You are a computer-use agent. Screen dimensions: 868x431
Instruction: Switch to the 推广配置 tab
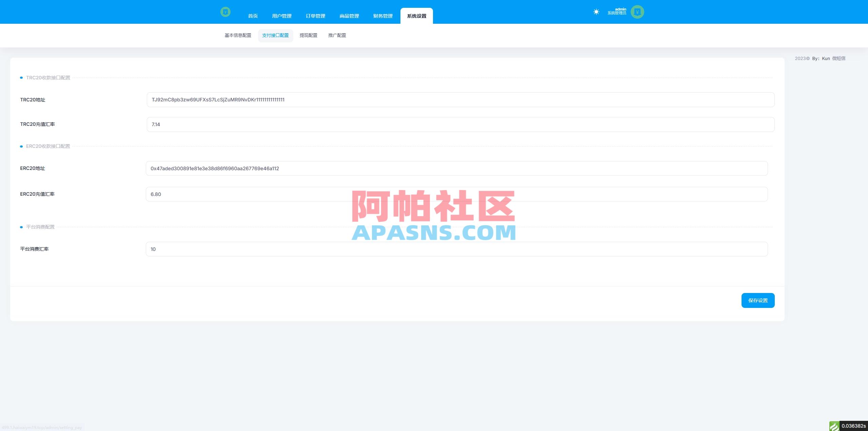[x=337, y=35]
